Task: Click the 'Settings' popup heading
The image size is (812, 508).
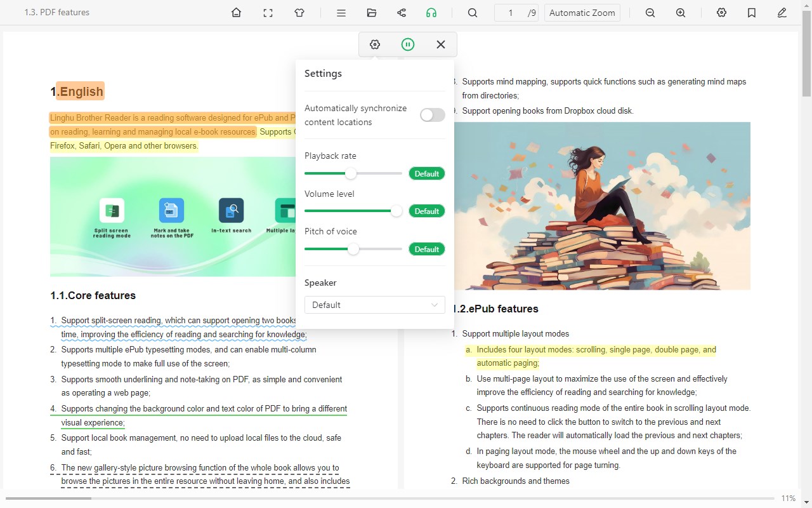Action: coord(323,74)
